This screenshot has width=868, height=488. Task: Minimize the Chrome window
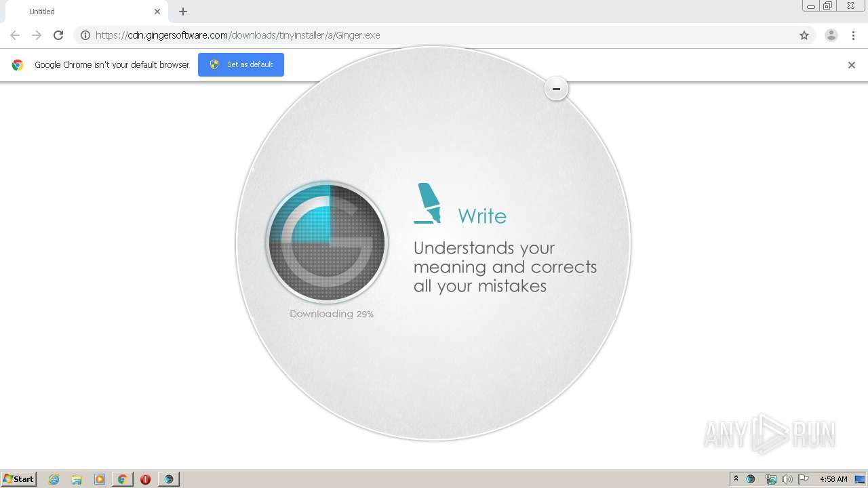[x=810, y=6]
